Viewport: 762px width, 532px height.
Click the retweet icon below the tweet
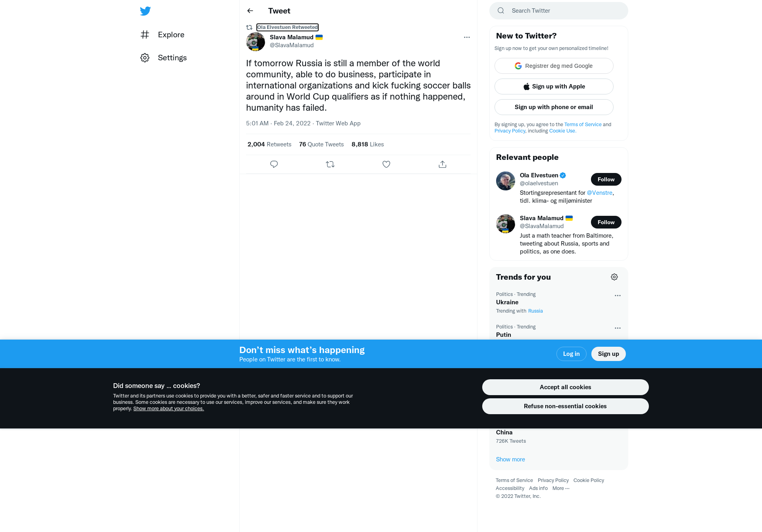[x=330, y=164]
